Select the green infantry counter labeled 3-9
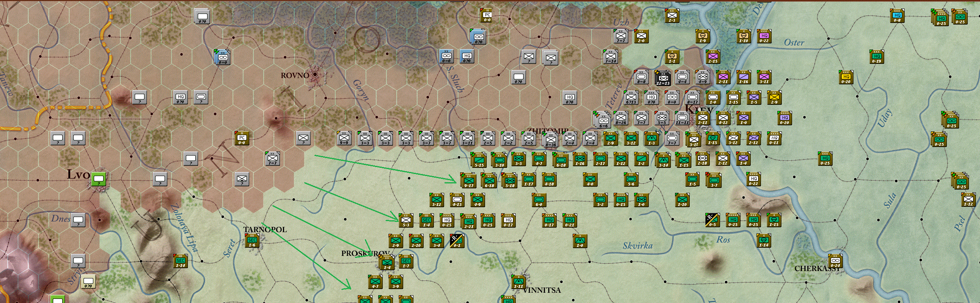Image resolution: width=980 pixels, height=303 pixels. (395, 282)
